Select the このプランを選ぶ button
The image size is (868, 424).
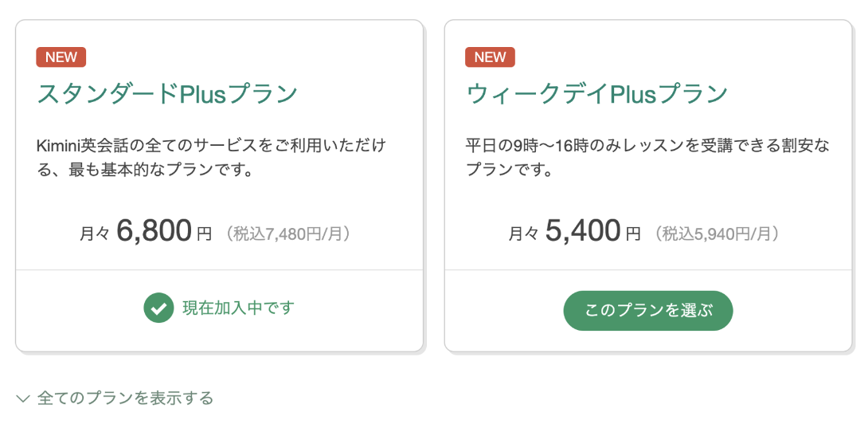click(x=648, y=310)
